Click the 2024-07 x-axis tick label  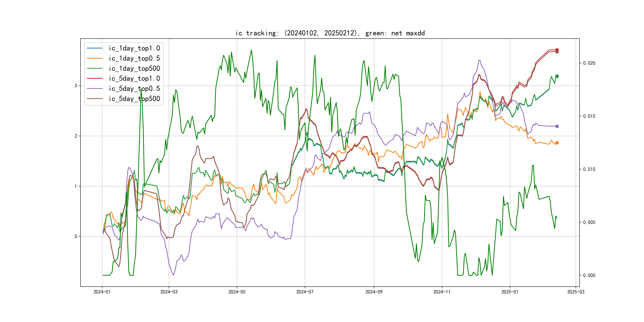click(x=305, y=292)
